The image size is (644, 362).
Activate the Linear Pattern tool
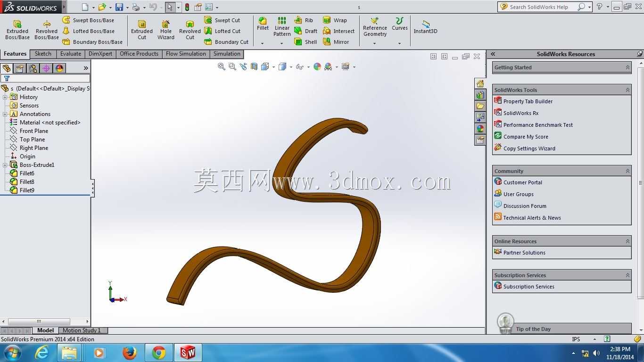click(282, 27)
